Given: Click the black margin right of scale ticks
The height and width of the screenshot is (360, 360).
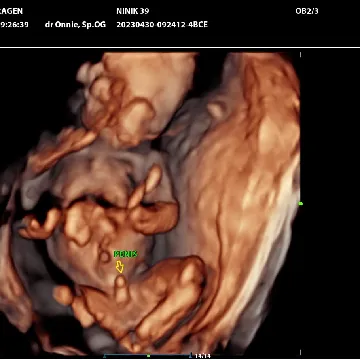Looking at the screenshot, I should pyautogui.click(x=331, y=203).
